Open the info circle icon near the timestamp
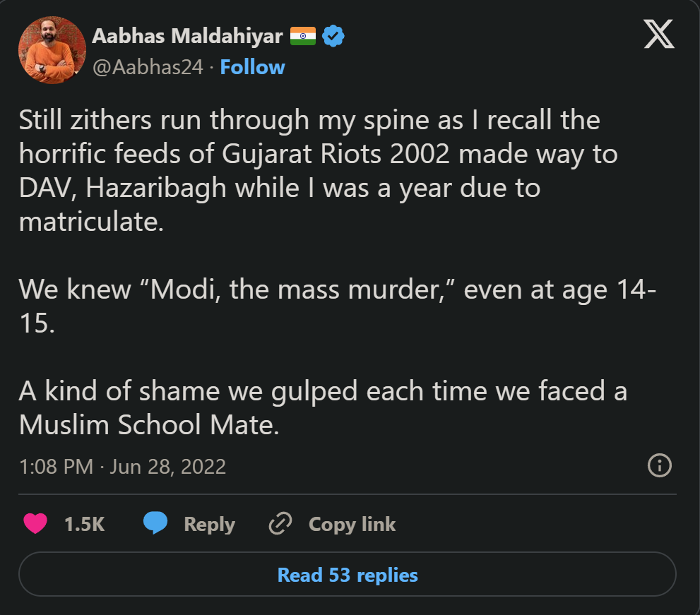 tap(659, 465)
